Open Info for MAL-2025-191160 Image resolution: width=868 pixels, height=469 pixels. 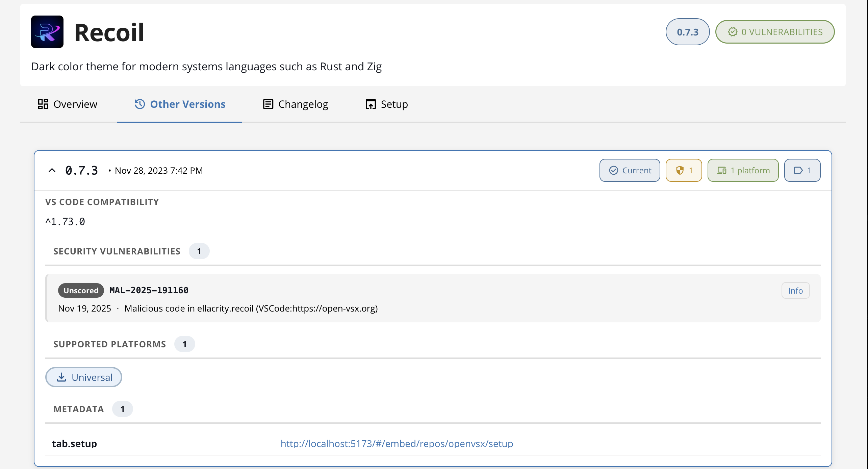pyautogui.click(x=795, y=291)
